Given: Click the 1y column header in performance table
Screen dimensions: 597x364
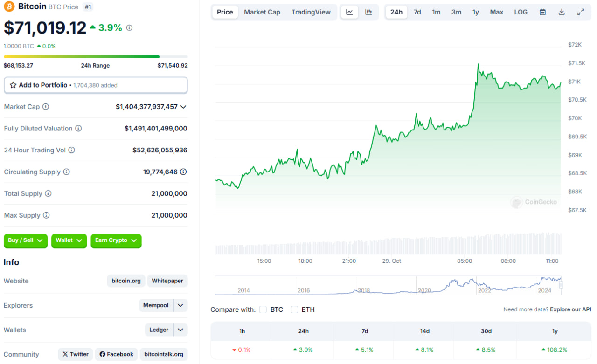Looking at the screenshot, I should pos(555,331).
